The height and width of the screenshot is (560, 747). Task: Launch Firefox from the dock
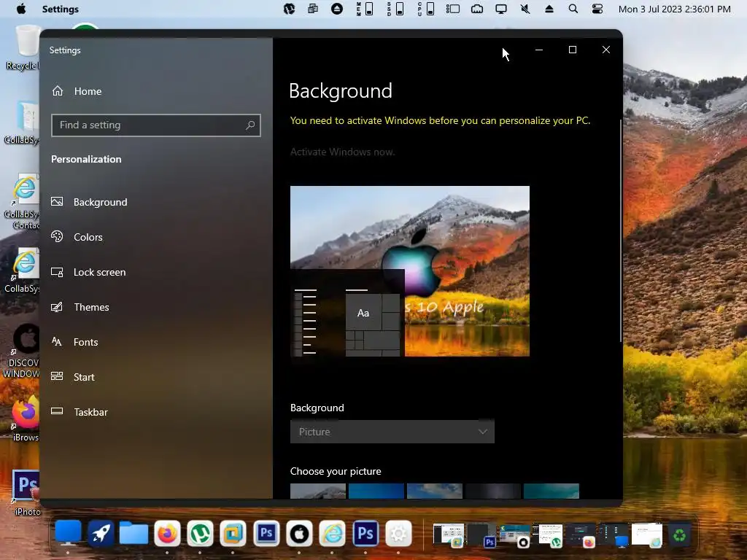(x=167, y=533)
